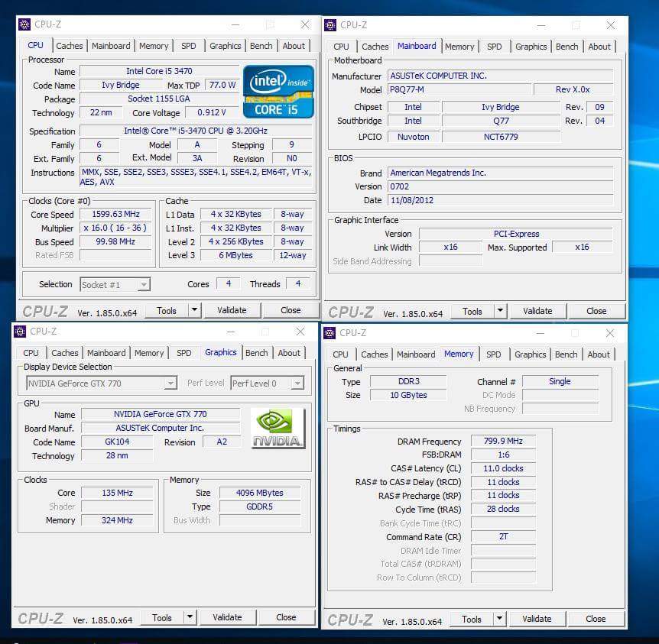Click the Instructions list MMX, SSE, SSE2
Image resolution: width=659 pixels, height=644 pixels.
click(x=196, y=177)
